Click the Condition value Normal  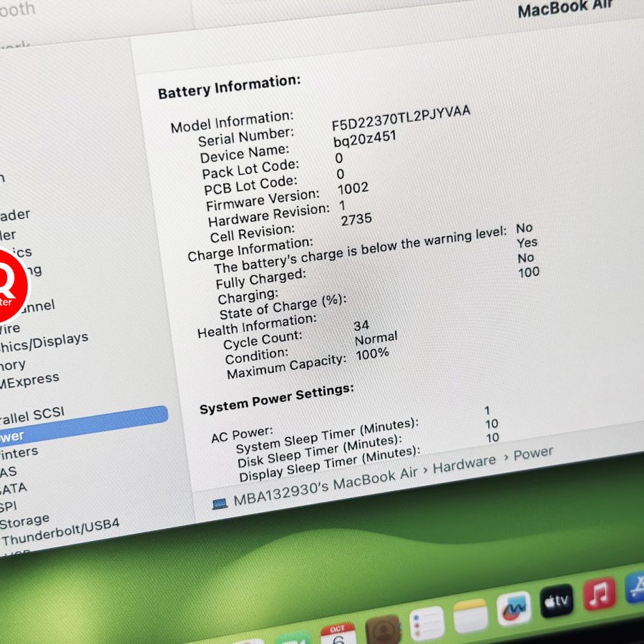pos(376,339)
